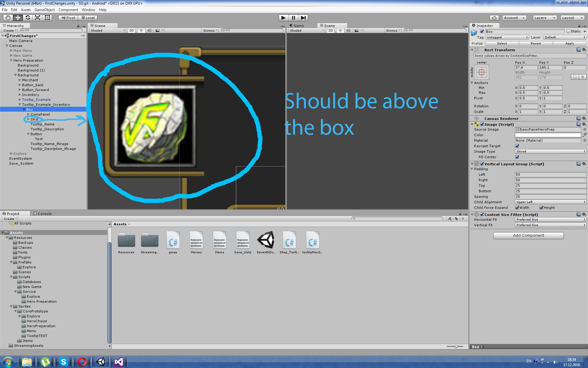588x368 pixels.
Task: Select the Rotate tool in toolbar
Action: [28, 18]
